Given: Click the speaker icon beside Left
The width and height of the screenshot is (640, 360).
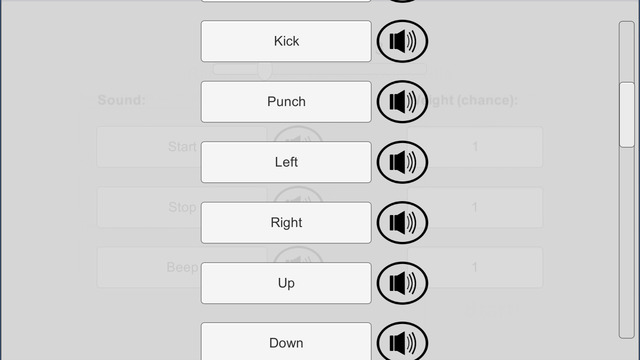Looking at the screenshot, I should (402, 162).
